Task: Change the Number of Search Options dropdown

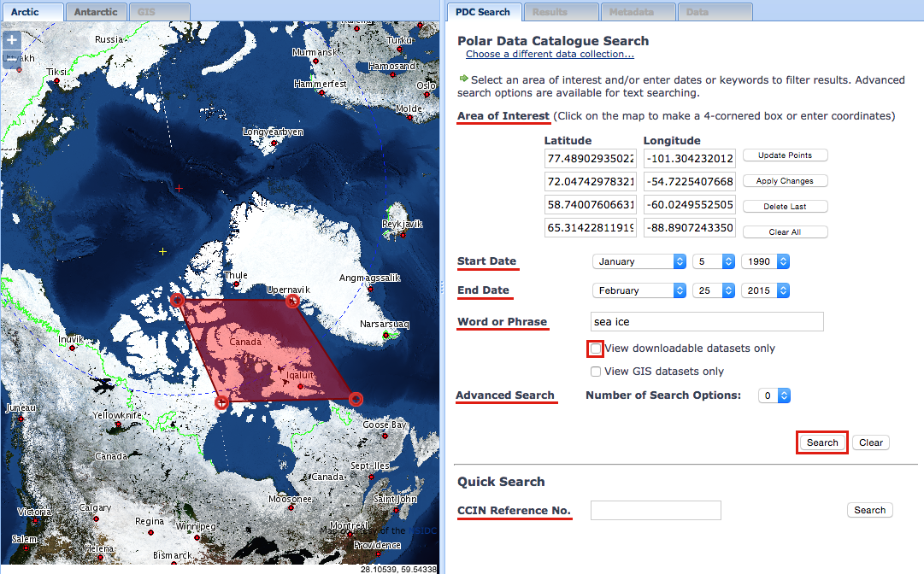Action: click(774, 395)
